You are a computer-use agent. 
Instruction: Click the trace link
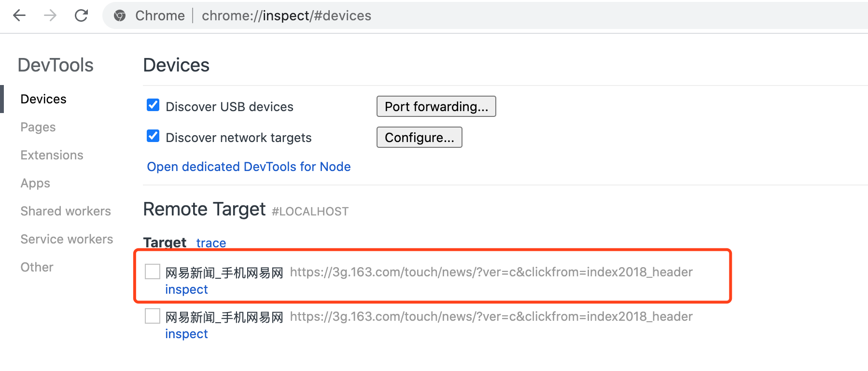pyautogui.click(x=211, y=243)
